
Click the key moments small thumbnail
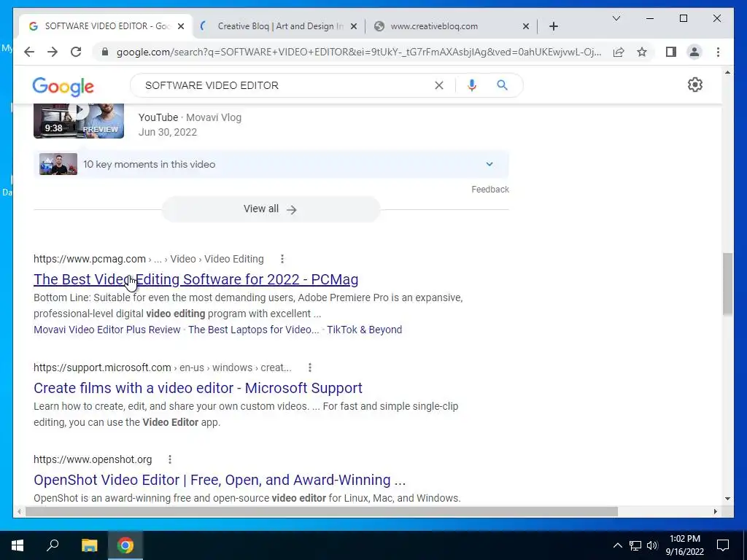tap(58, 164)
